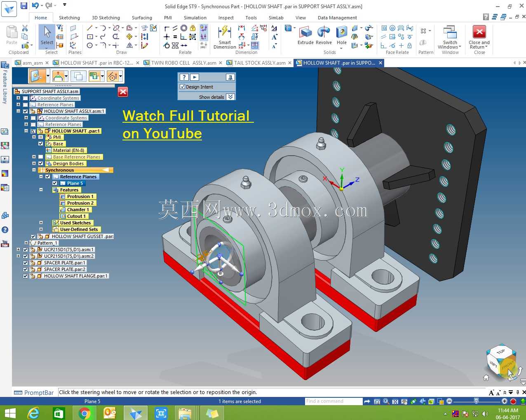Click the Move tool in Draw
The image size is (526, 420).
[129, 37]
